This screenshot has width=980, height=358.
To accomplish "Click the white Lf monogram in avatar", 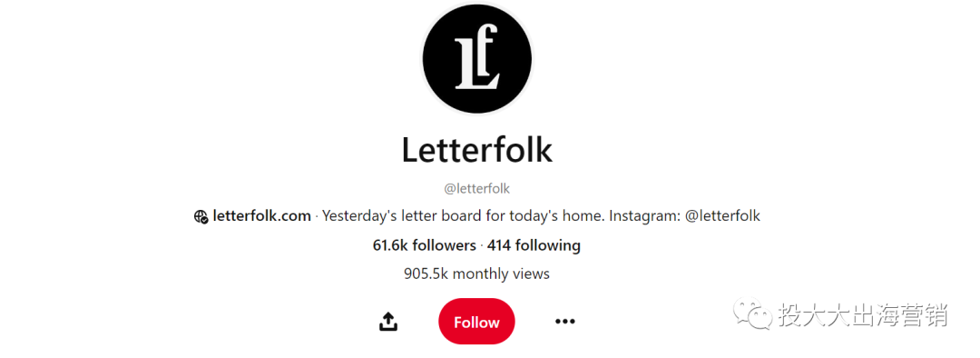I will pos(477,57).
